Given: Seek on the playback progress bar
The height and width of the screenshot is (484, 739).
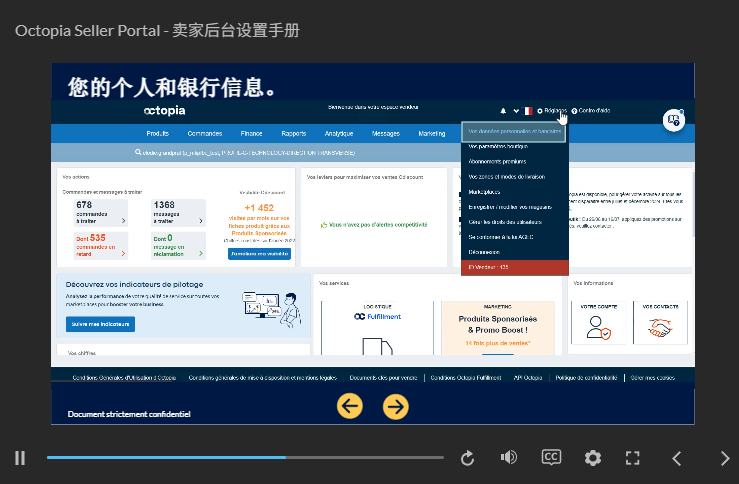Looking at the screenshot, I should tap(245, 457).
